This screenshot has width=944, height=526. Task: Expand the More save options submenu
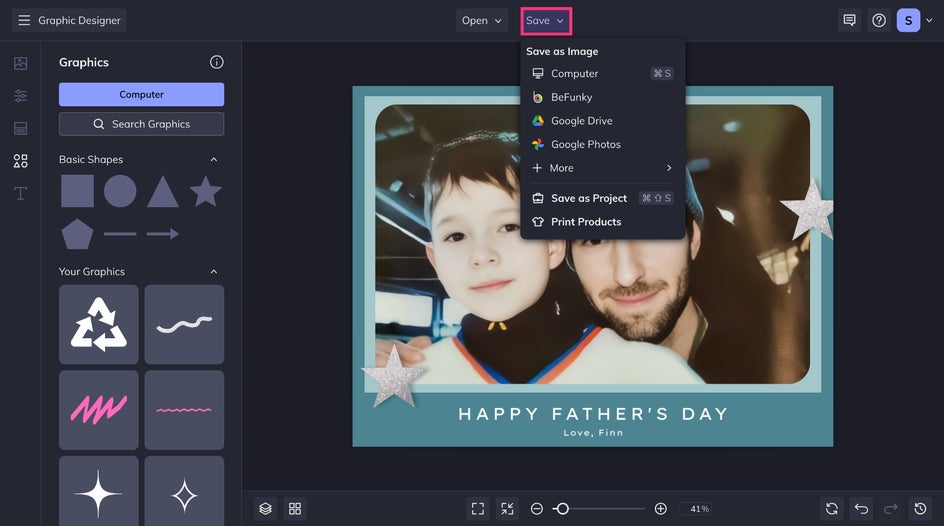pos(602,168)
